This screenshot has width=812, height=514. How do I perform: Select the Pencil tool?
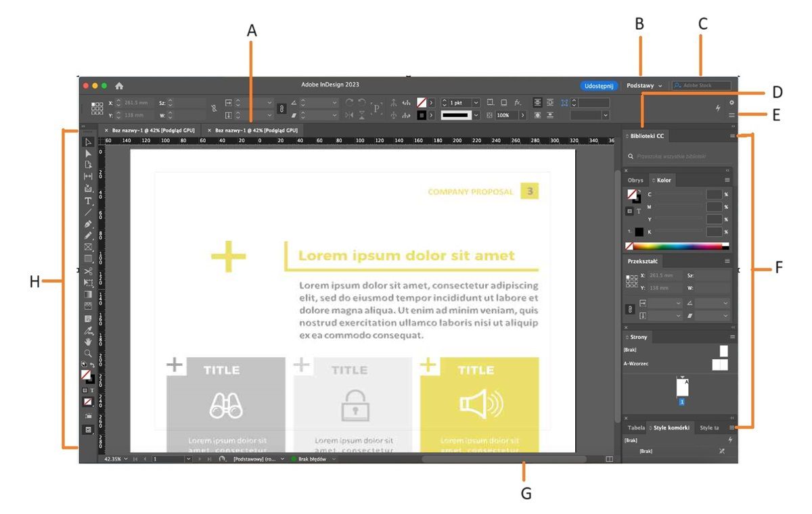pyautogui.click(x=89, y=236)
